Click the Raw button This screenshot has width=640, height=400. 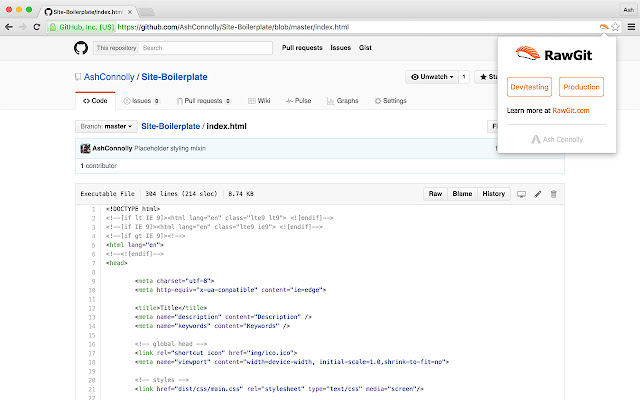tap(435, 194)
